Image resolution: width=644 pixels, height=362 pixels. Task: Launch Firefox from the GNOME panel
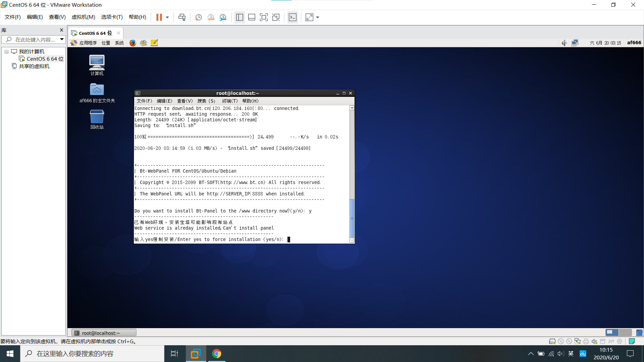point(133,43)
